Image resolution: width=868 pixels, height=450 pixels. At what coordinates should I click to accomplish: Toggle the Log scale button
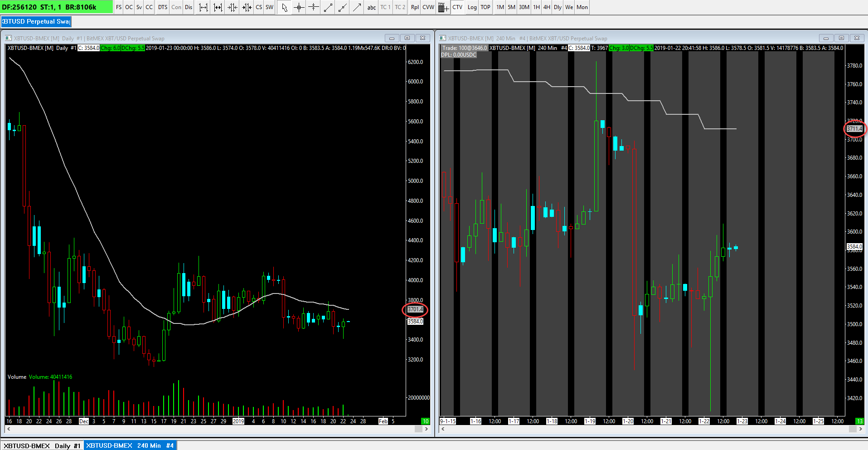tap(472, 7)
